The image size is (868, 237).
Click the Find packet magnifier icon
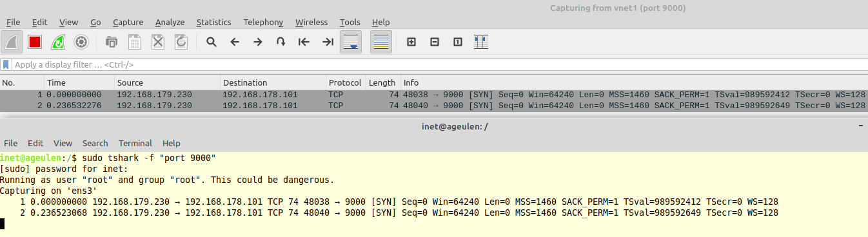pos(211,42)
